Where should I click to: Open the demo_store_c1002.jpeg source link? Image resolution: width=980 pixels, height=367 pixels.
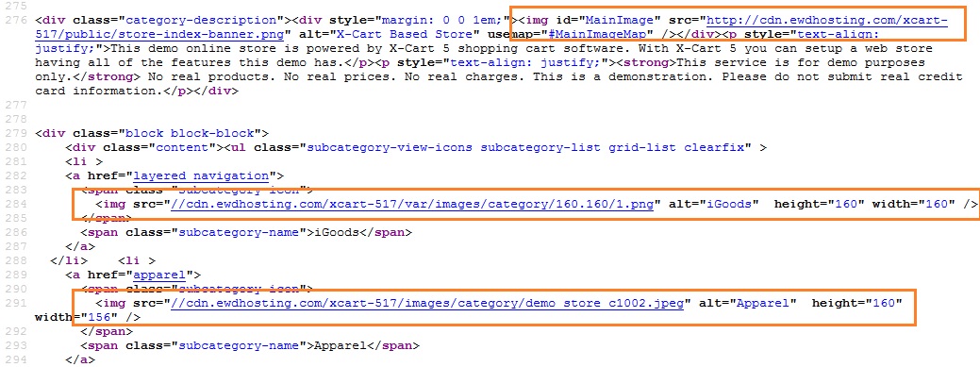pyautogui.click(x=427, y=303)
